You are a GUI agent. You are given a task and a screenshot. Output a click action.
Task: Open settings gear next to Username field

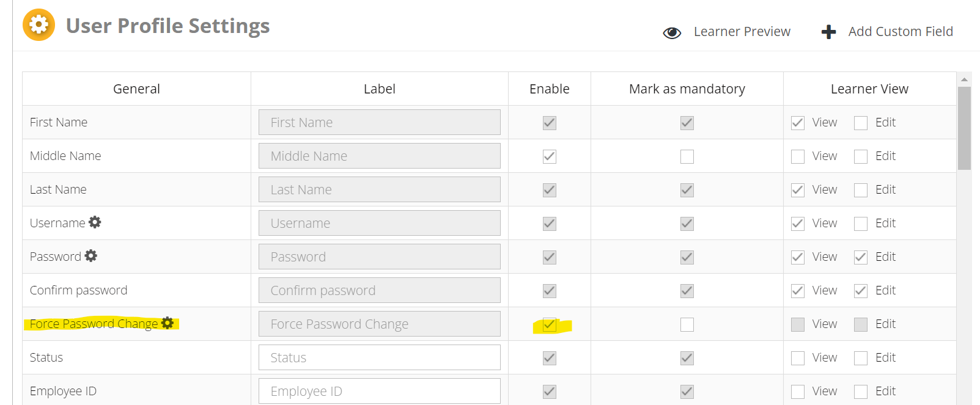pyautogui.click(x=95, y=222)
